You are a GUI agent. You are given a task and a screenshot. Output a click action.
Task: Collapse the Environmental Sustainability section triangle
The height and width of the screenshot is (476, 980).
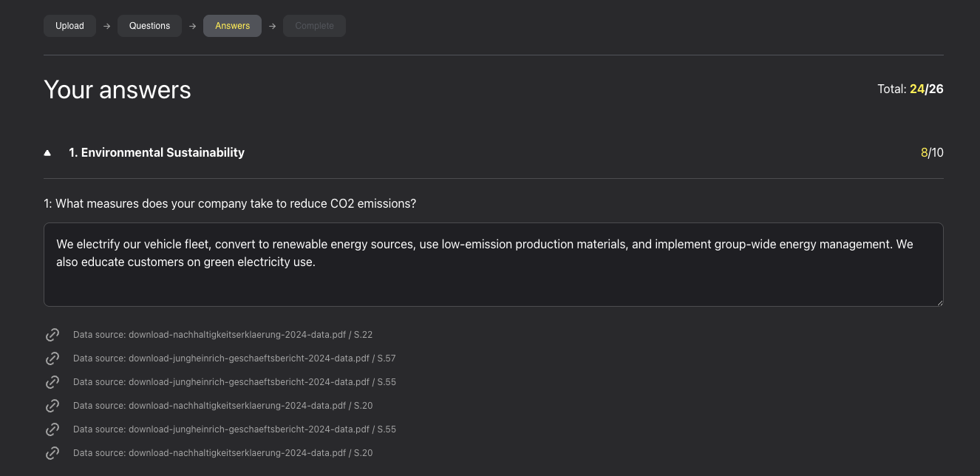click(48, 153)
